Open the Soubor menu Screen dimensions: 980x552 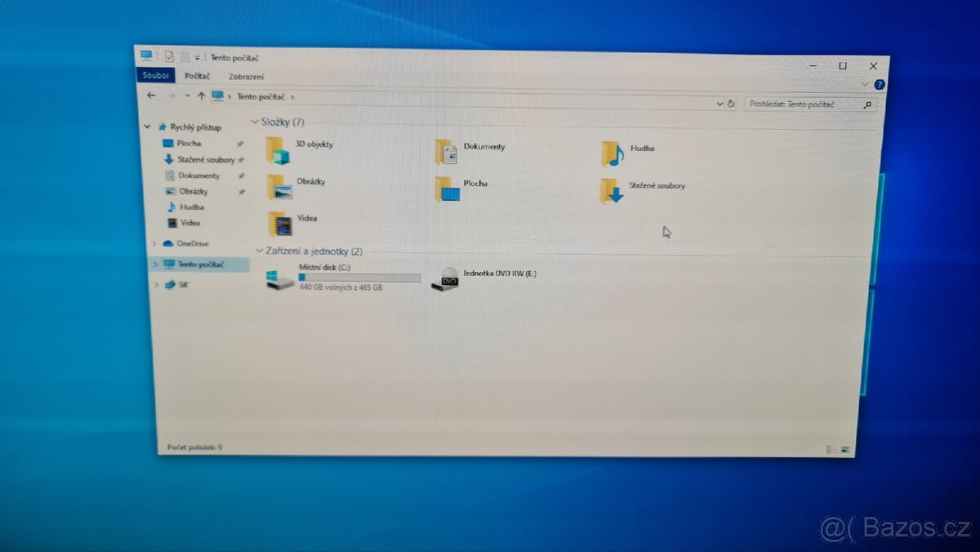click(x=155, y=74)
